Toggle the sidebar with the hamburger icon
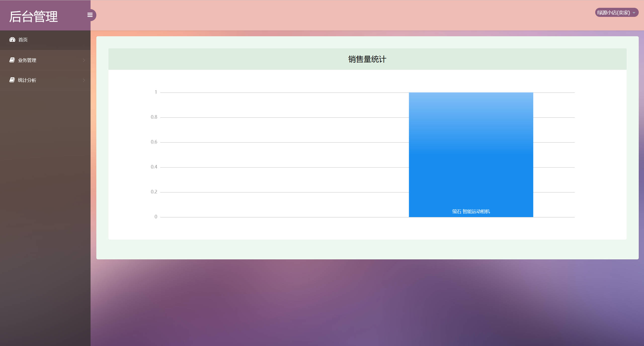 90,15
